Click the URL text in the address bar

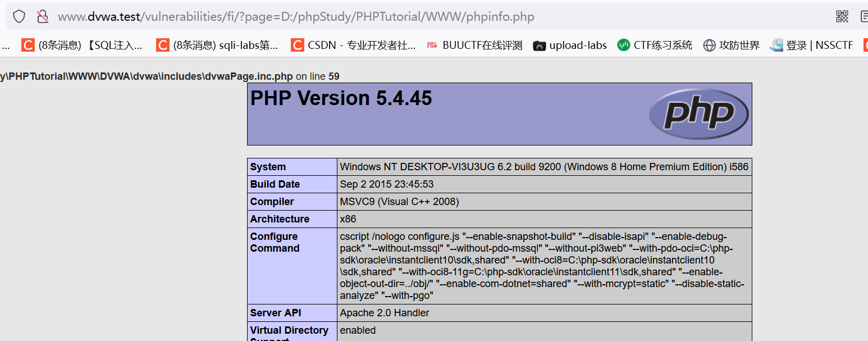point(296,17)
